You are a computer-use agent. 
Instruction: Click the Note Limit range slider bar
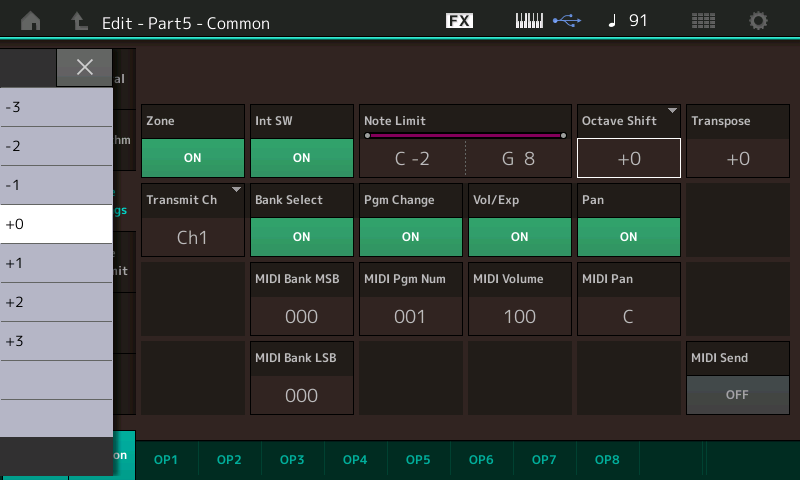464,134
